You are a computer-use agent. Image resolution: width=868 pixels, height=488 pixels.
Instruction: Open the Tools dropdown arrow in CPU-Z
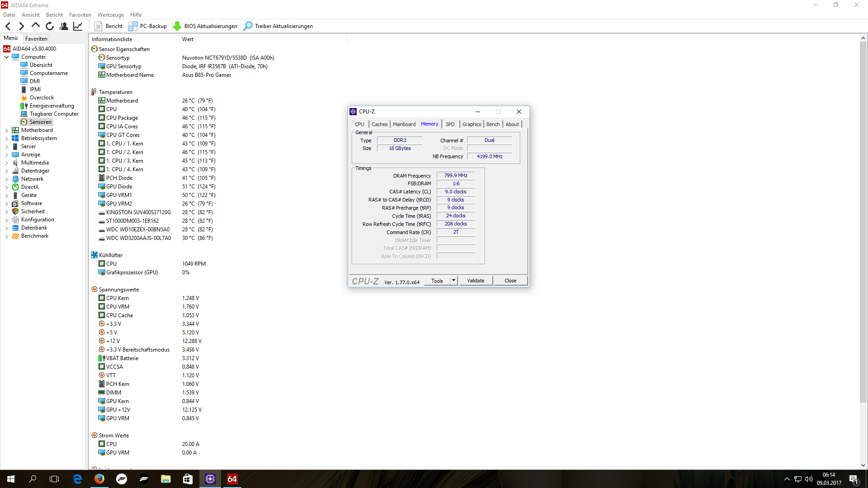(x=453, y=281)
